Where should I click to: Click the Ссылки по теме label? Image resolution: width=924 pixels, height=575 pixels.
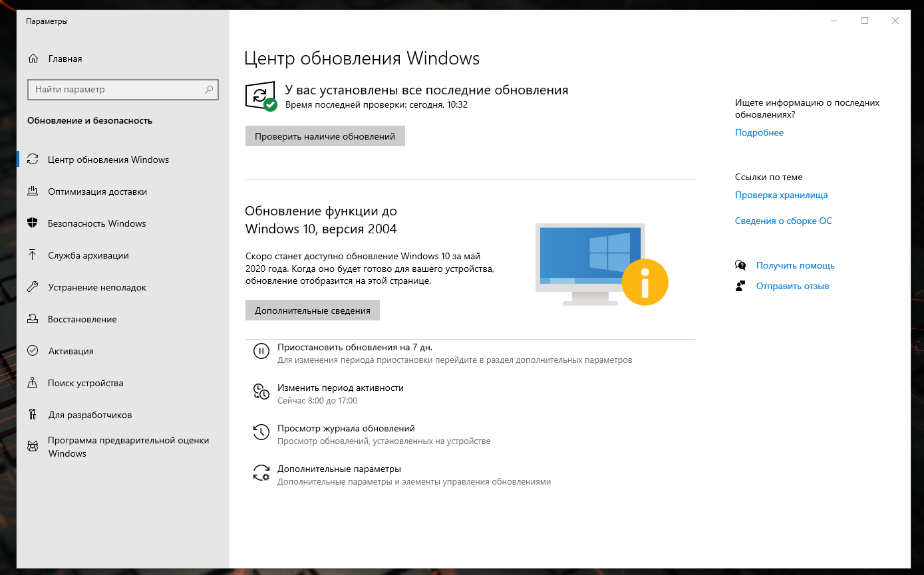click(769, 177)
